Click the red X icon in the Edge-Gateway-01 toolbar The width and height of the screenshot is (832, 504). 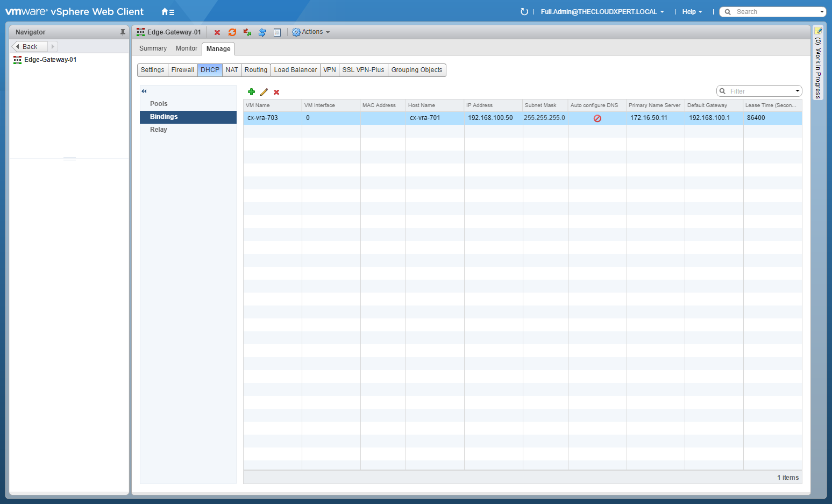click(x=217, y=32)
